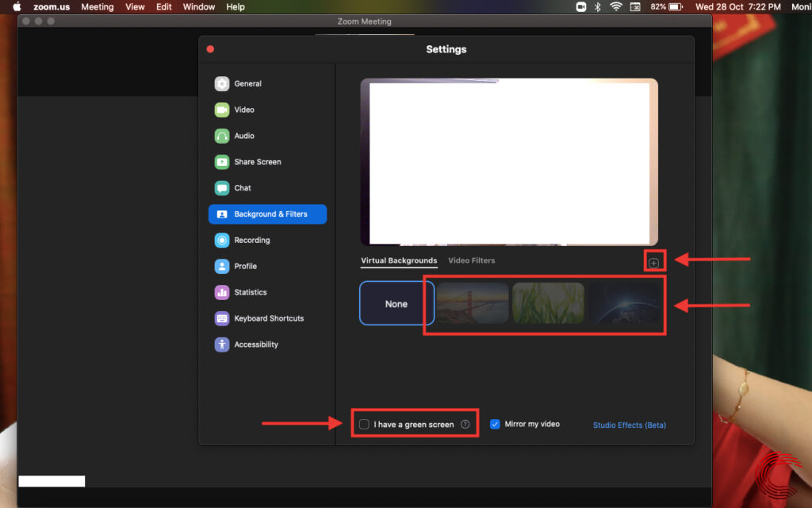Open Keyboard Shortcuts settings
Image resolution: width=812 pixels, height=508 pixels.
[x=259, y=318]
